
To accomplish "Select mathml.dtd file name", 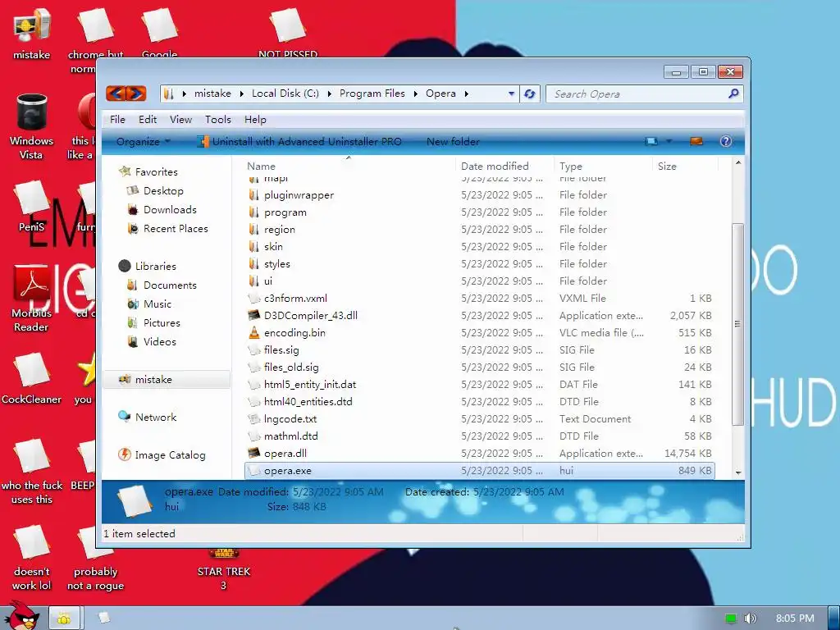I will (290, 436).
